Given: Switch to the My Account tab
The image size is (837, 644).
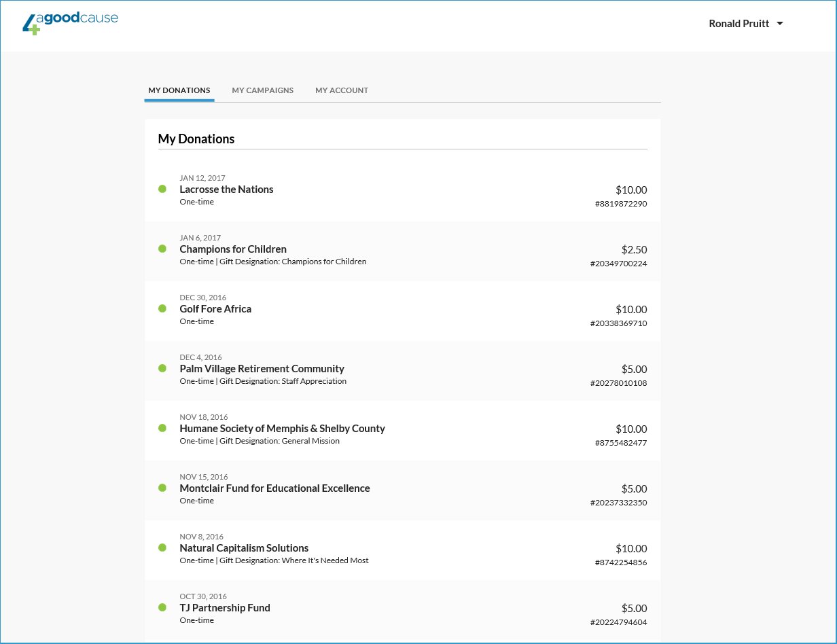Looking at the screenshot, I should [341, 90].
